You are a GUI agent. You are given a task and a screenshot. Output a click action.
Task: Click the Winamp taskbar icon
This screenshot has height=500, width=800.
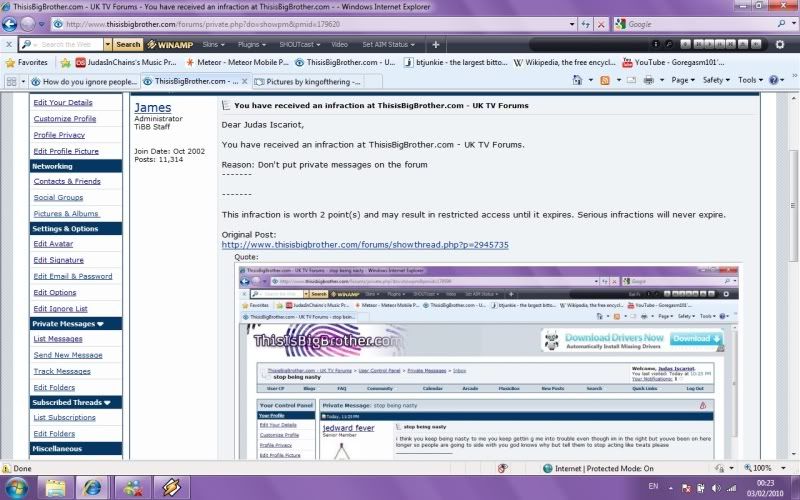pyautogui.click(x=171, y=488)
